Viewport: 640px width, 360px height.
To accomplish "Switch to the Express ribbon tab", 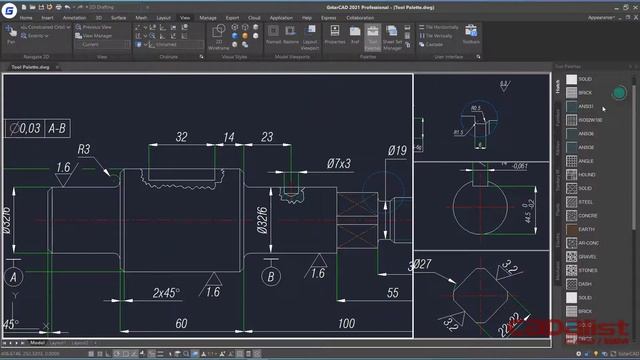I will [329, 18].
